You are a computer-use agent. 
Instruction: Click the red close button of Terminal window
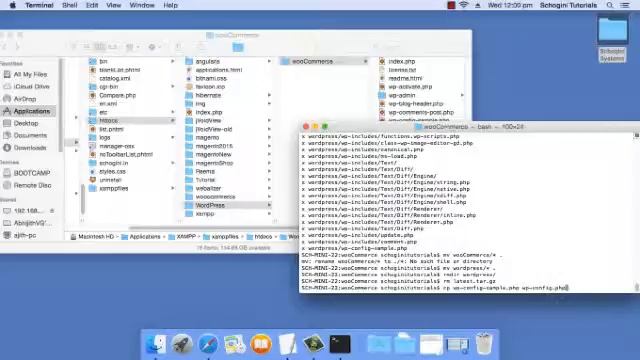pos(306,127)
